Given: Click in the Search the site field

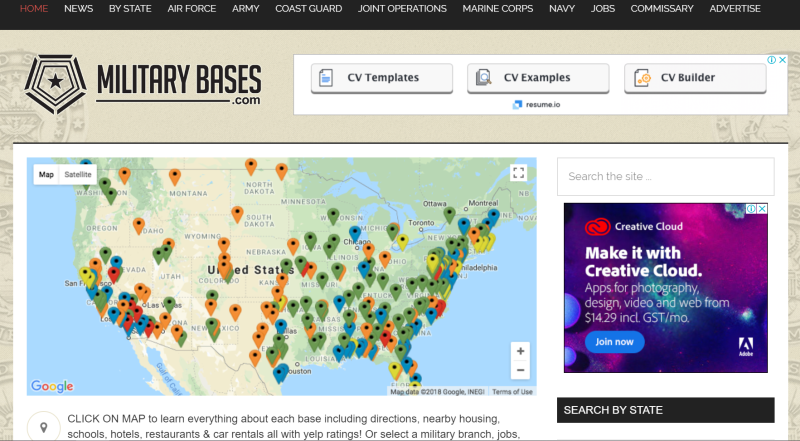Looking at the screenshot, I should point(665,177).
